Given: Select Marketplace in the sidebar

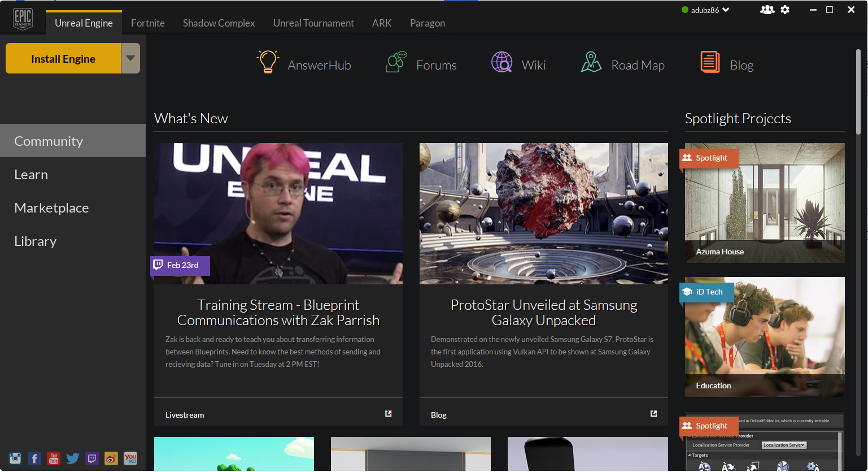Looking at the screenshot, I should coord(73,207).
